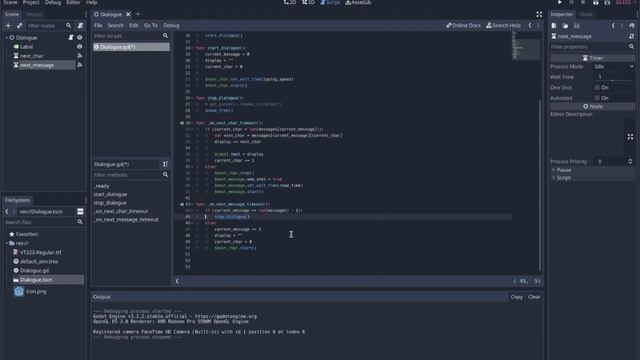Open Process Mode dropdown
Viewport: 640px width, 360px height.
pos(614,67)
